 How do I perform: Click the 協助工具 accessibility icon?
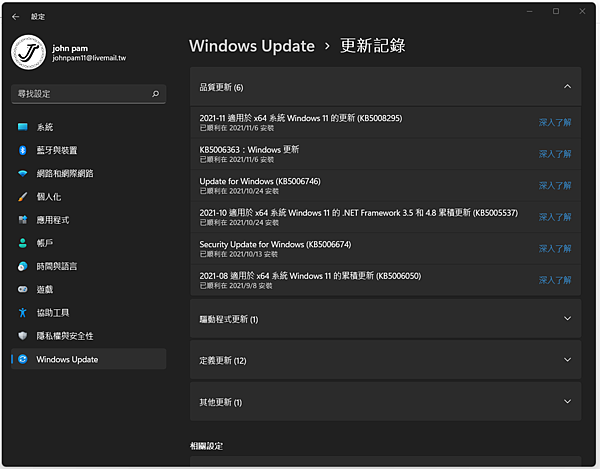[x=23, y=313]
